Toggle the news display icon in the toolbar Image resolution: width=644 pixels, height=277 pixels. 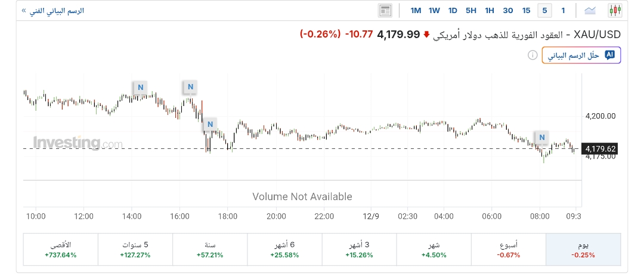tap(385, 10)
